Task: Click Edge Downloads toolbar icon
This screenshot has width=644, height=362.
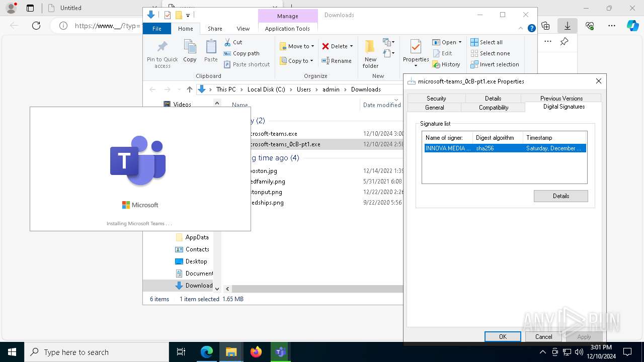Action: click(568, 26)
